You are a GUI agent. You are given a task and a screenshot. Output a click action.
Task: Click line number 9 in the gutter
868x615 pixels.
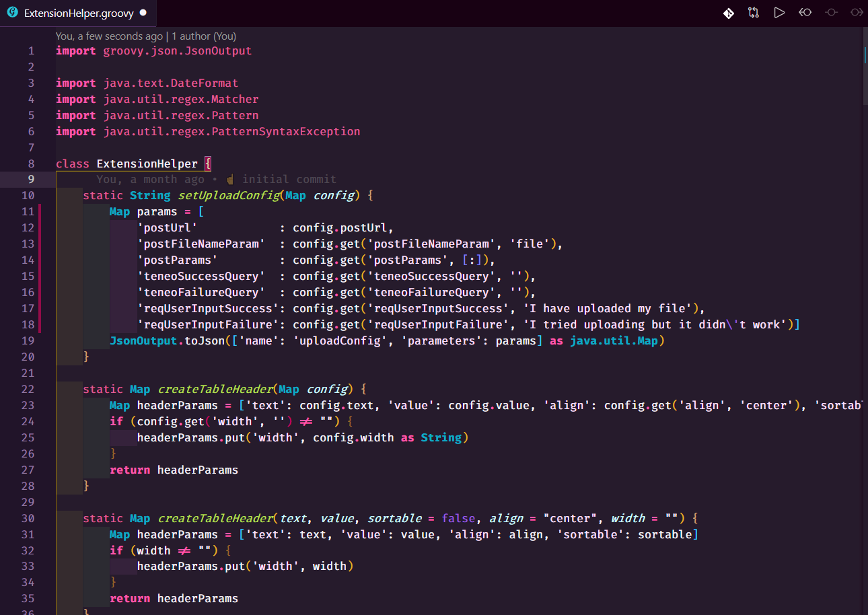[30, 180]
